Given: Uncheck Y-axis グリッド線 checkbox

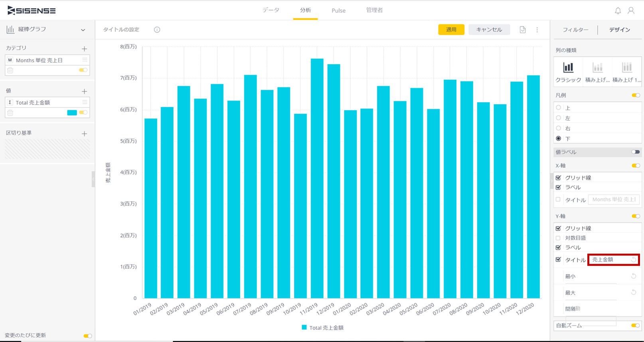Looking at the screenshot, I should [x=558, y=228].
